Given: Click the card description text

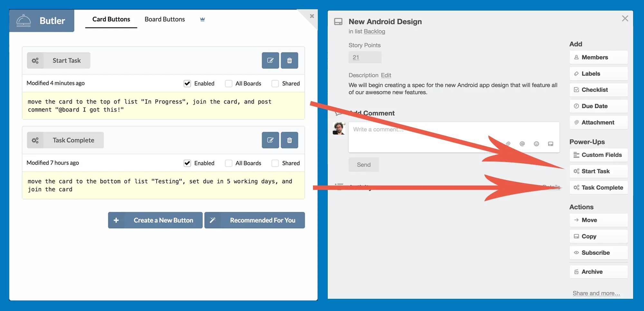Looking at the screenshot, I should [453, 89].
